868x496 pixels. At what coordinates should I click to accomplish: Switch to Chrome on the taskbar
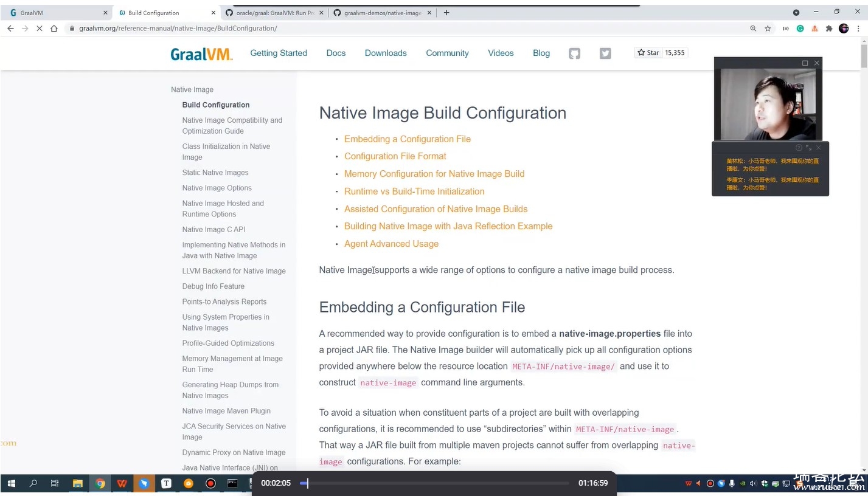[x=100, y=484]
